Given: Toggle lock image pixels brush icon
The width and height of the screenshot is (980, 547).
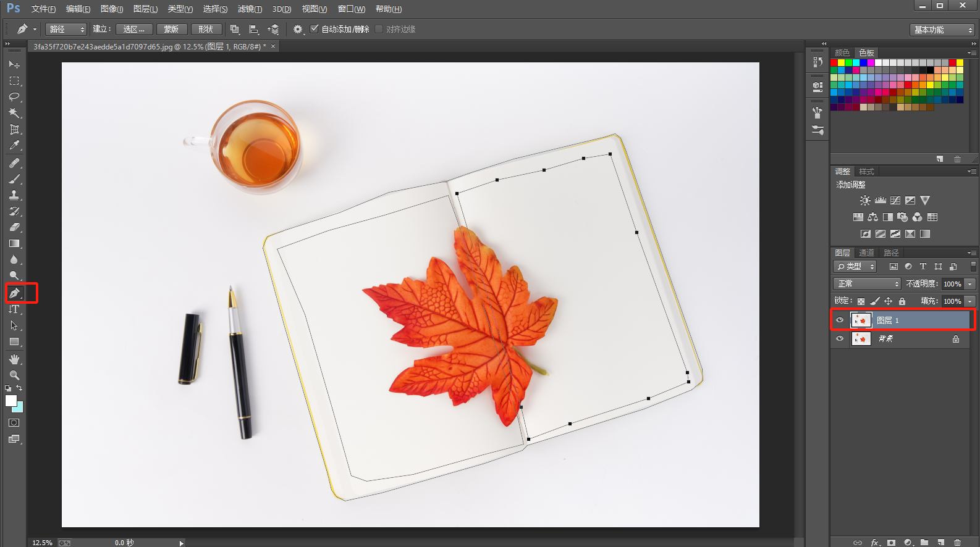Looking at the screenshot, I should point(874,301).
